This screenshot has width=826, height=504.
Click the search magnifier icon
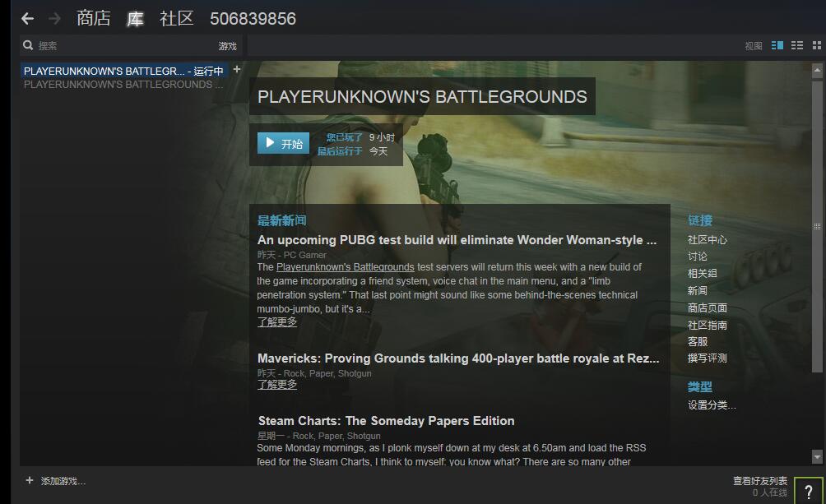[28, 46]
